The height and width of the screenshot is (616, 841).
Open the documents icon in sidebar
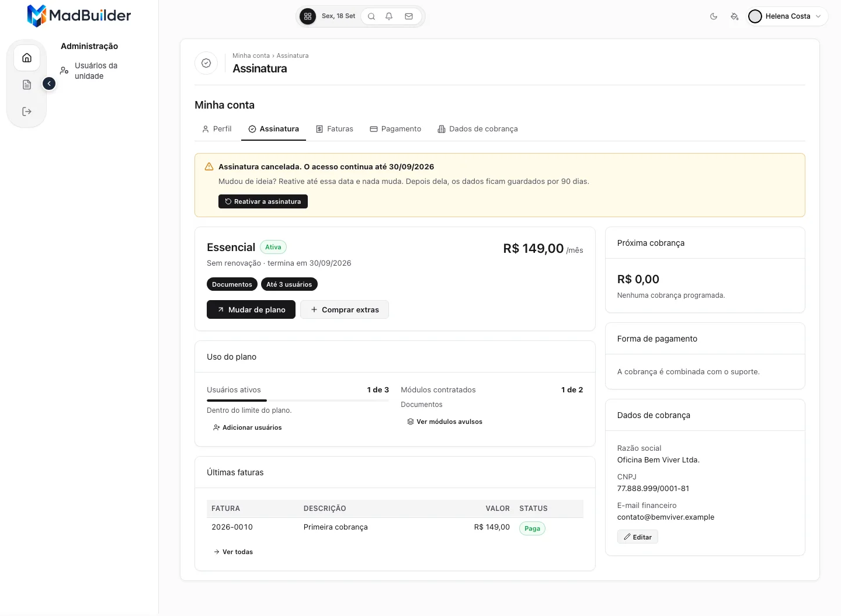27,85
